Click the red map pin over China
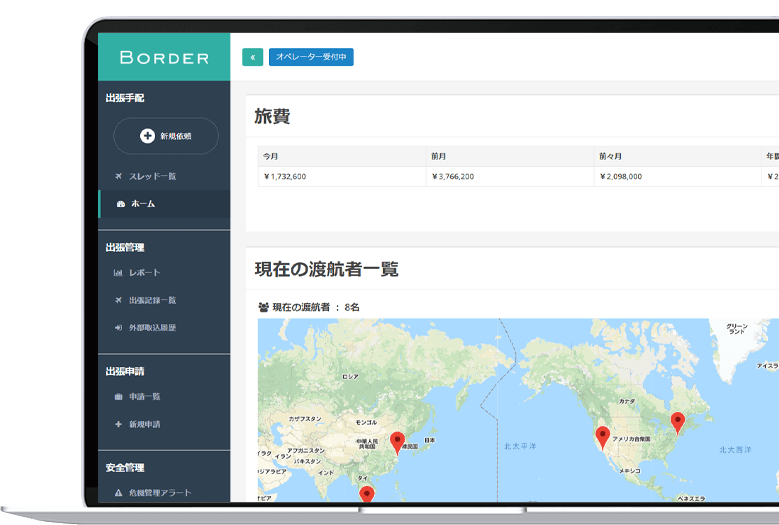The height and width of the screenshot is (525, 779). coord(397,442)
